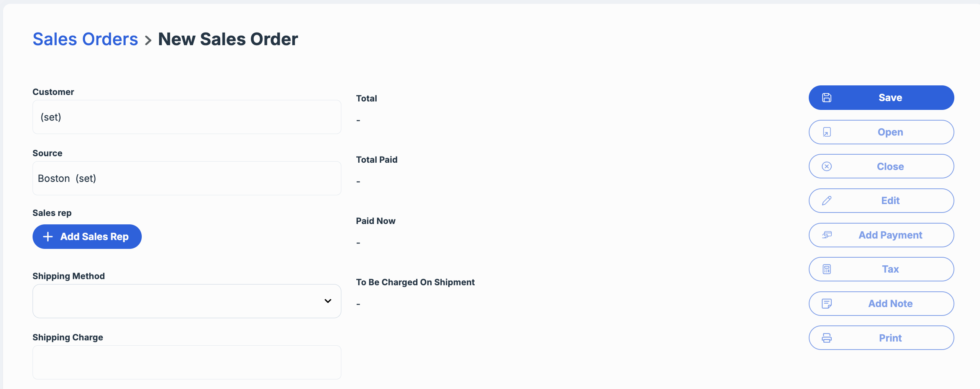Image resolution: width=980 pixels, height=389 pixels.
Task: Go back to Sales Orders breadcrumb
Action: pyautogui.click(x=85, y=39)
